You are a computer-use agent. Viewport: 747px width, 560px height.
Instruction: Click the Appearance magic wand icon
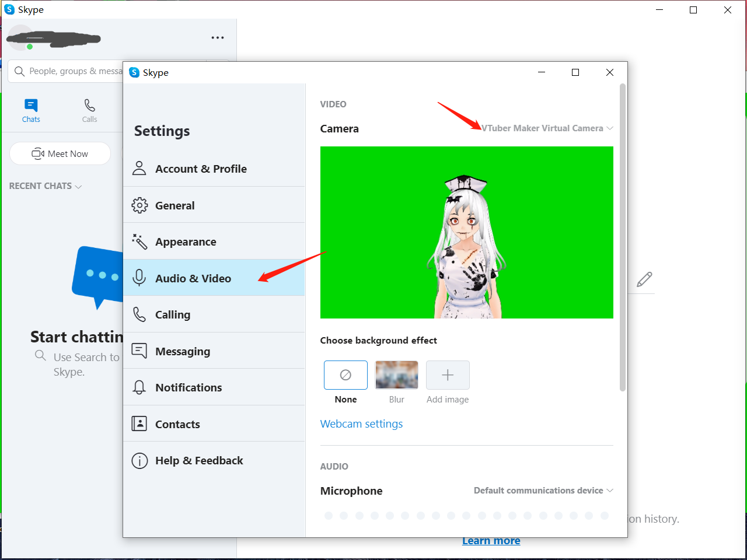(139, 242)
